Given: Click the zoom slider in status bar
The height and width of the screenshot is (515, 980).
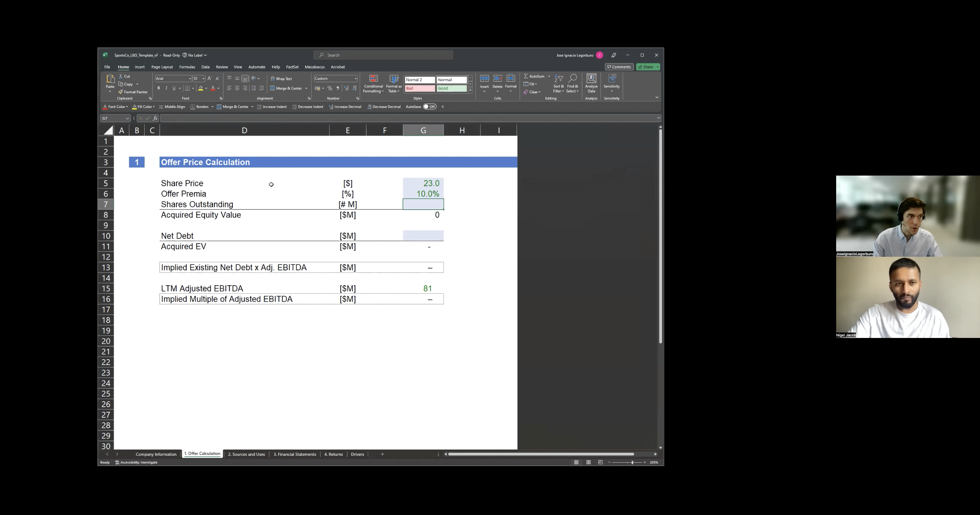Looking at the screenshot, I should point(632,462).
